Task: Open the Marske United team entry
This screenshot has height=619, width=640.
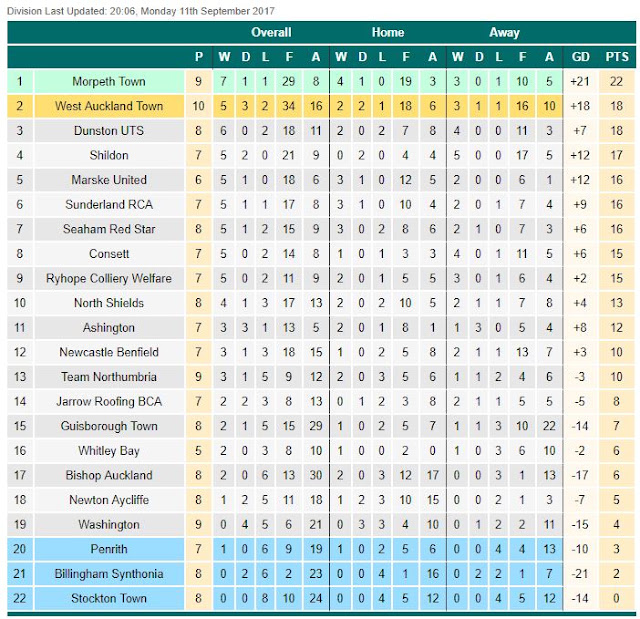Action: point(109,180)
